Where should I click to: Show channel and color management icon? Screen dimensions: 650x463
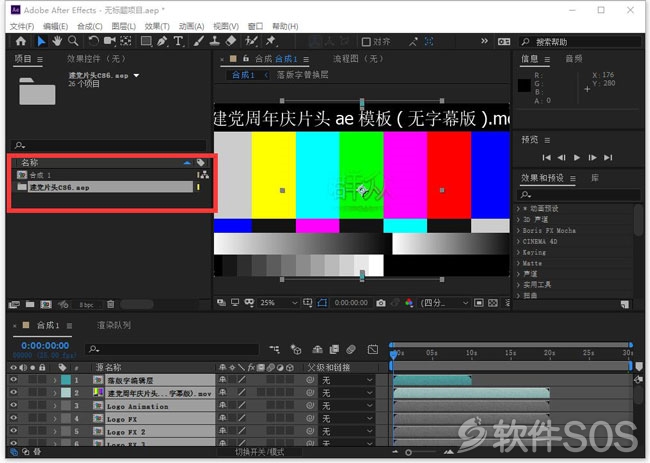click(409, 303)
